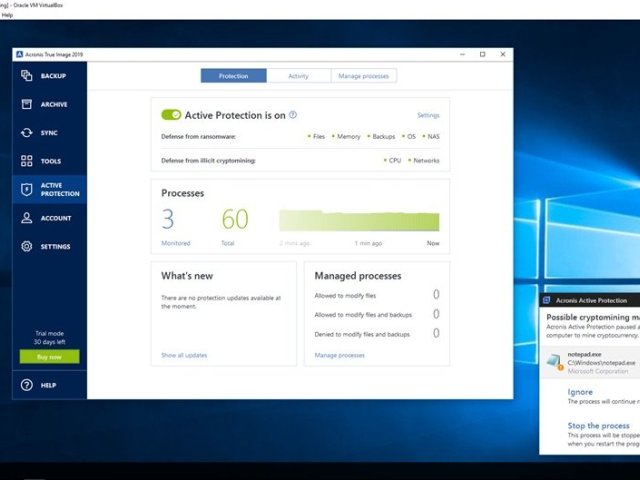Click the OS defense indicator
Viewport: 640px width, 480px height.
pyautogui.click(x=409, y=136)
